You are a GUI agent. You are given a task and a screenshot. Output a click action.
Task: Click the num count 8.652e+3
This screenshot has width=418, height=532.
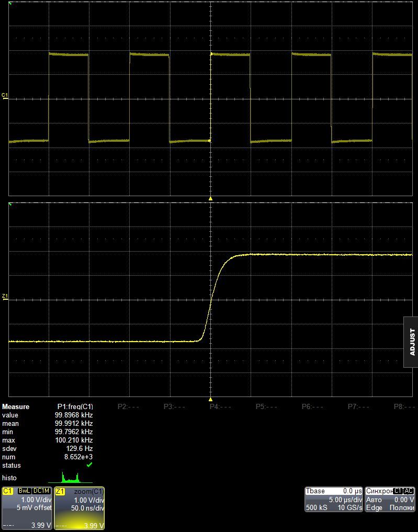(78, 457)
